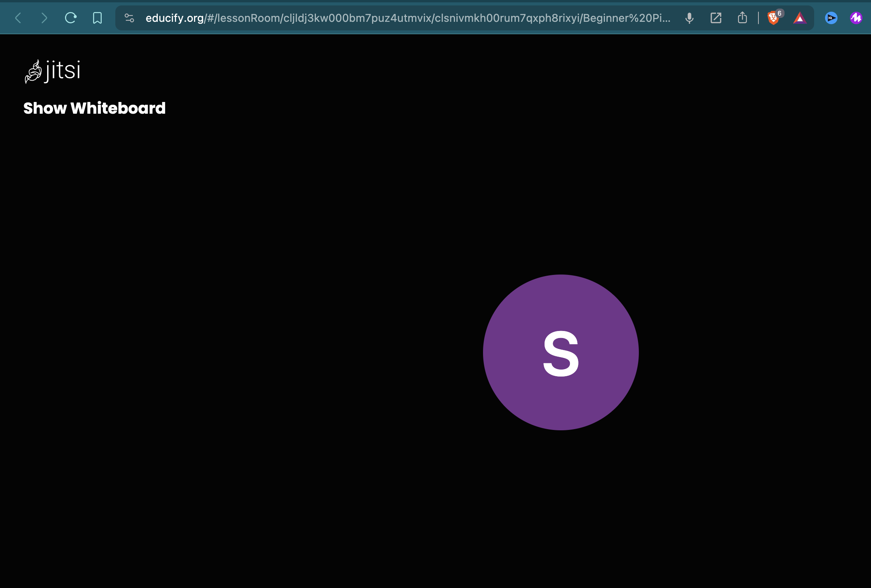Click the share icon in address bar
This screenshot has height=588, width=871.
tap(742, 18)
